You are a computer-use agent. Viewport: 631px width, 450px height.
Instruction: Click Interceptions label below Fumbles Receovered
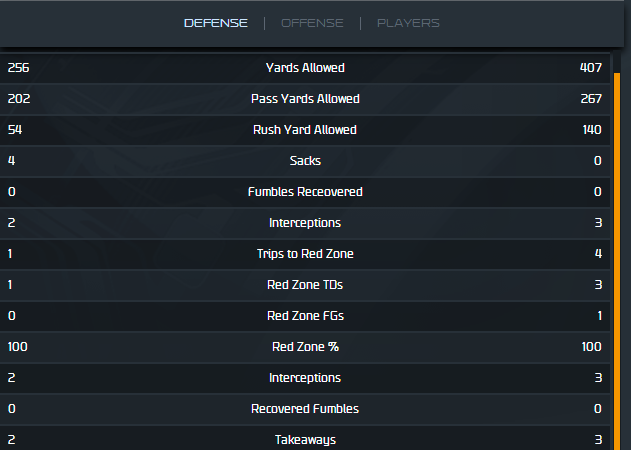coord(305,223)
